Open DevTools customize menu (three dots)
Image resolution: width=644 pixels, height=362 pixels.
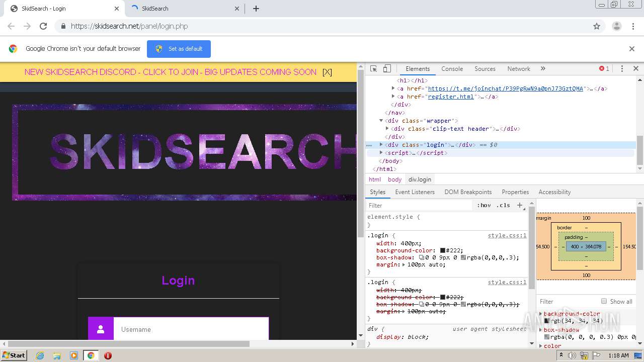point(622,69)
